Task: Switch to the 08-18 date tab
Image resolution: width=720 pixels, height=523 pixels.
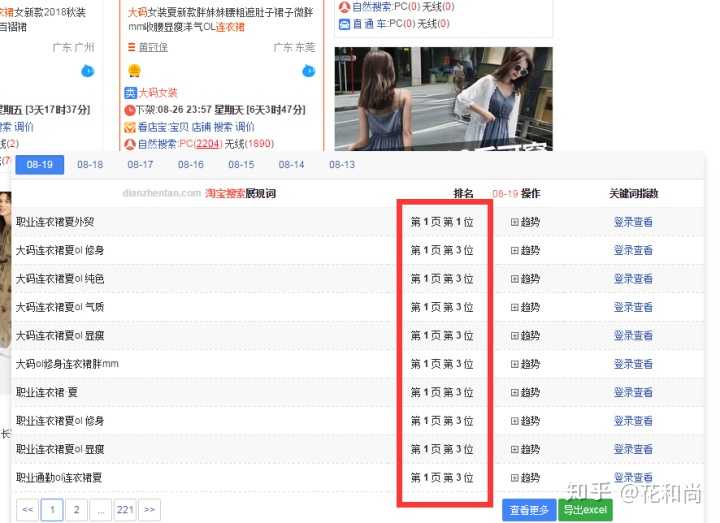Action: pyautogui.click(x=91, y=165)
